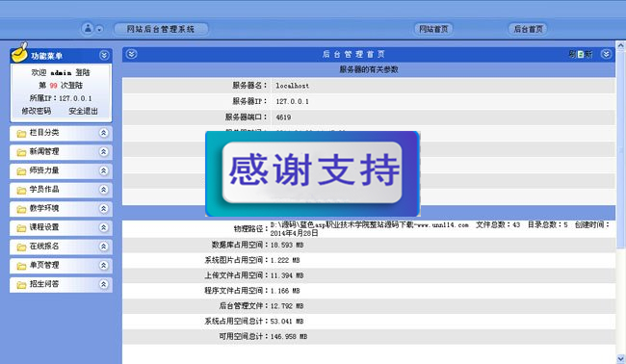Select the 1.222 MB system image value

285,260
